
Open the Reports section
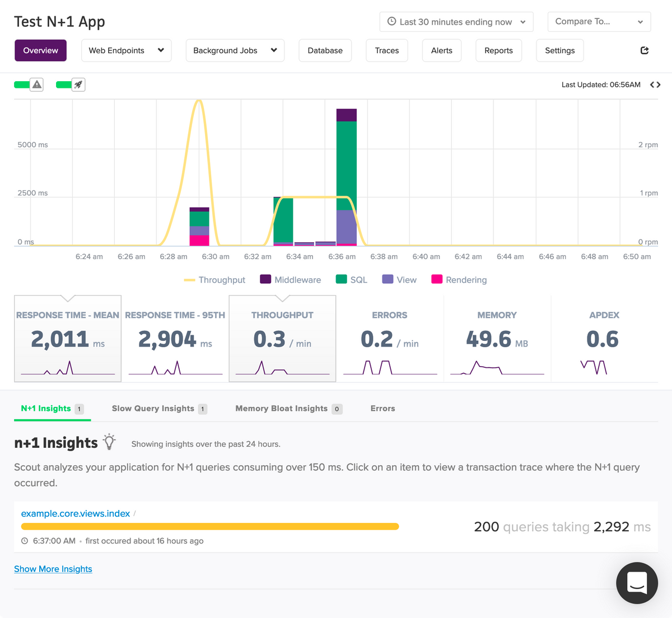[498, 50]
